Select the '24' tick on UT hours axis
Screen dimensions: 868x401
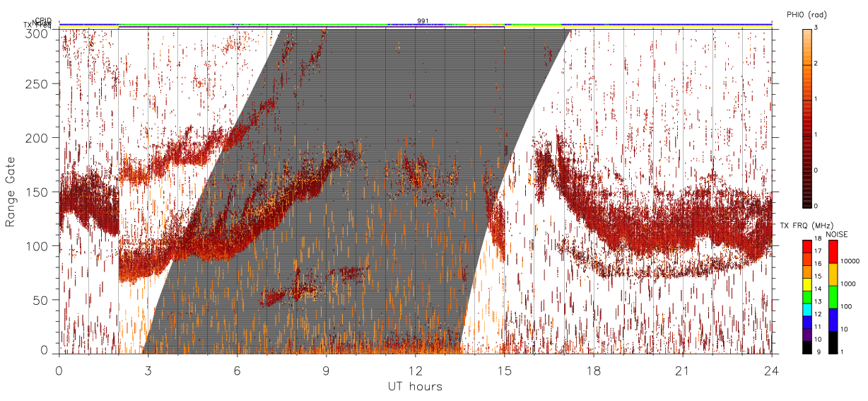pos(771,370)
